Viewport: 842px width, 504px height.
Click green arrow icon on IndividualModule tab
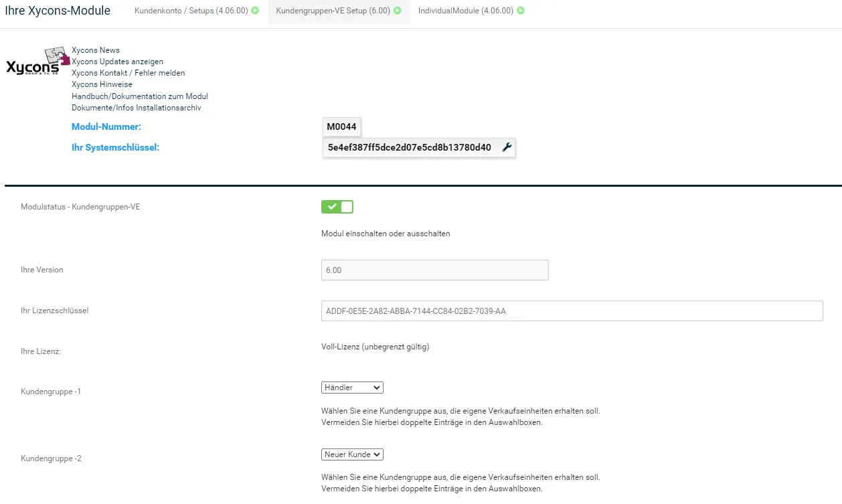[x=521, y=11]
